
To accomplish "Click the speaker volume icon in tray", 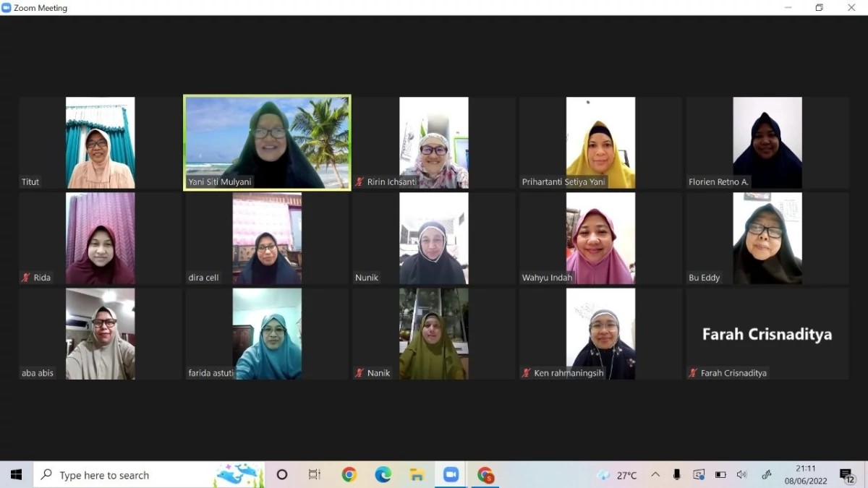I will [x=741, y=475].
